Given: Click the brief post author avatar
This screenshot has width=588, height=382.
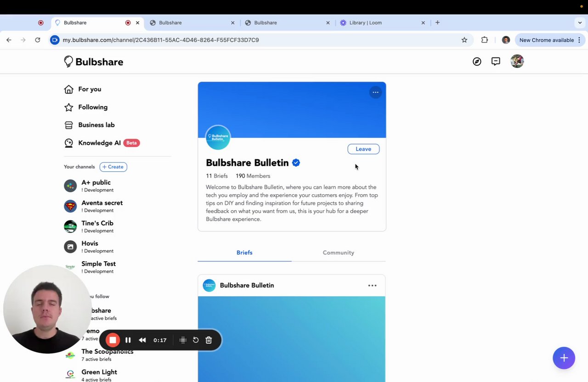Looking at the screenshot, I should tap(209, 285).
